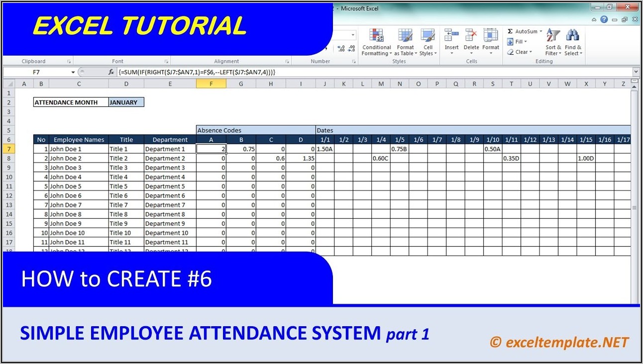Click the Insert Function fx button
The width and height of the screenshot is (643, 364).
pos(111,72)
